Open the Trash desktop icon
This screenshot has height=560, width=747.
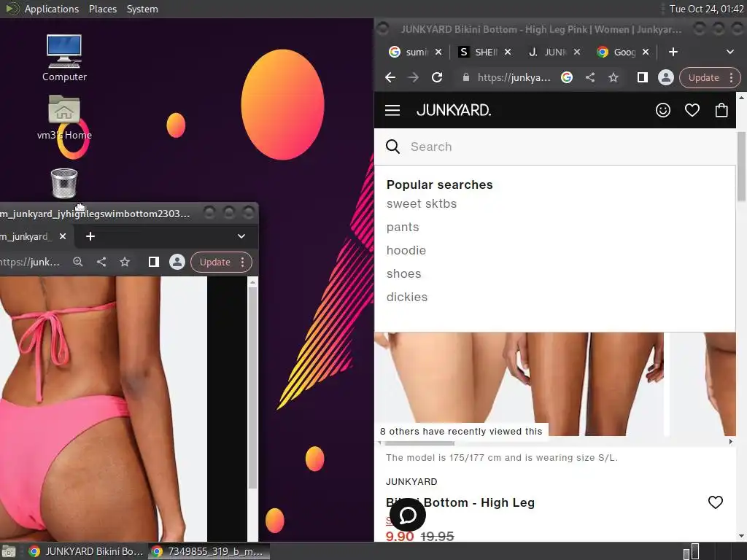pyautogui.click(x=64, y=183)
